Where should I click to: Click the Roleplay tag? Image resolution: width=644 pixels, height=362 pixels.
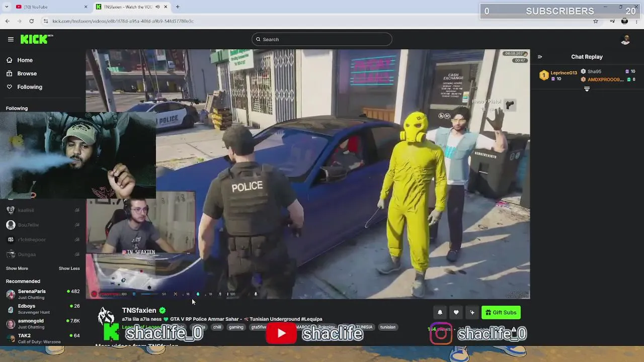pyautogui.click(x=326, y=327)
